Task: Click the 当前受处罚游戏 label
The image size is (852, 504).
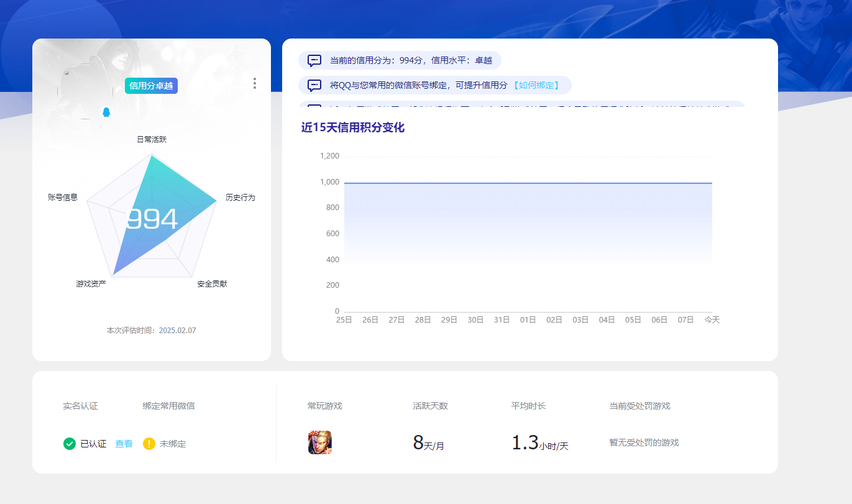Action: [639, 406]
